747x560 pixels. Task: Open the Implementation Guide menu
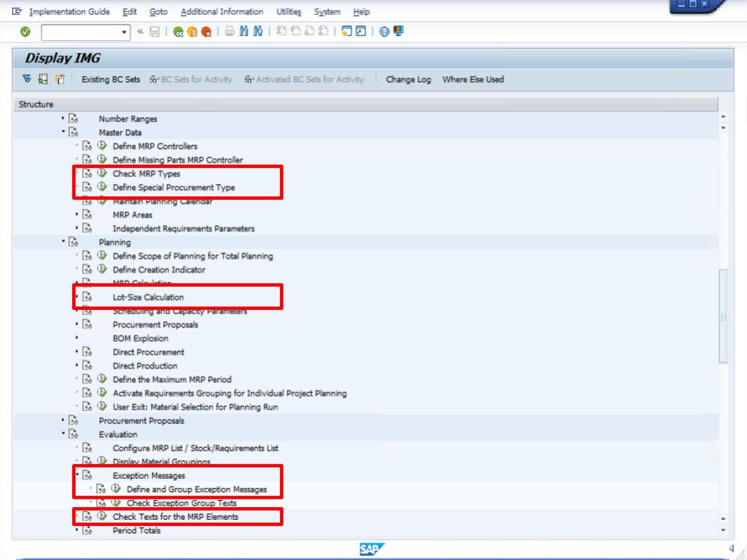pos(69,12)
